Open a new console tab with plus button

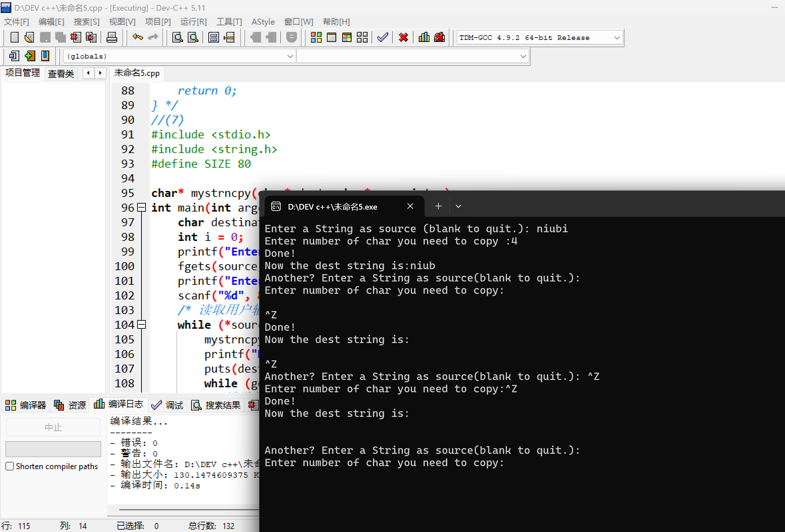coord(438,206)
